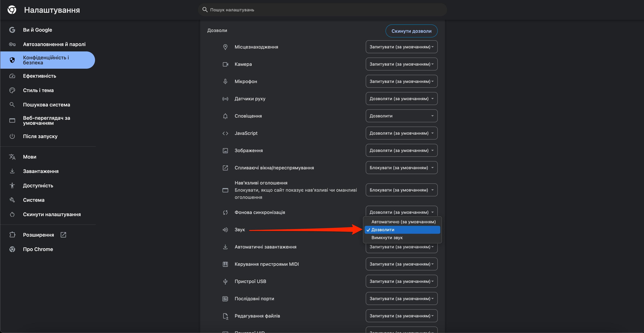Click the speaker icon for Звук
The image size is (644, 333).
(225, 230)
